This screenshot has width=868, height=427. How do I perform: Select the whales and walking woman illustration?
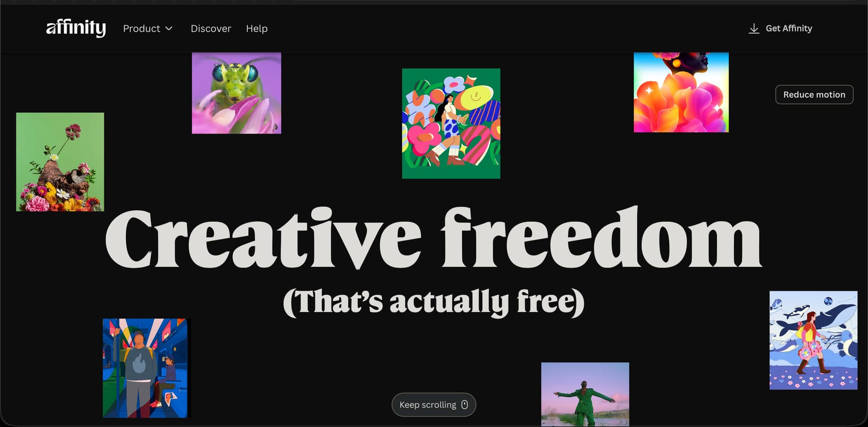(813, 340)
